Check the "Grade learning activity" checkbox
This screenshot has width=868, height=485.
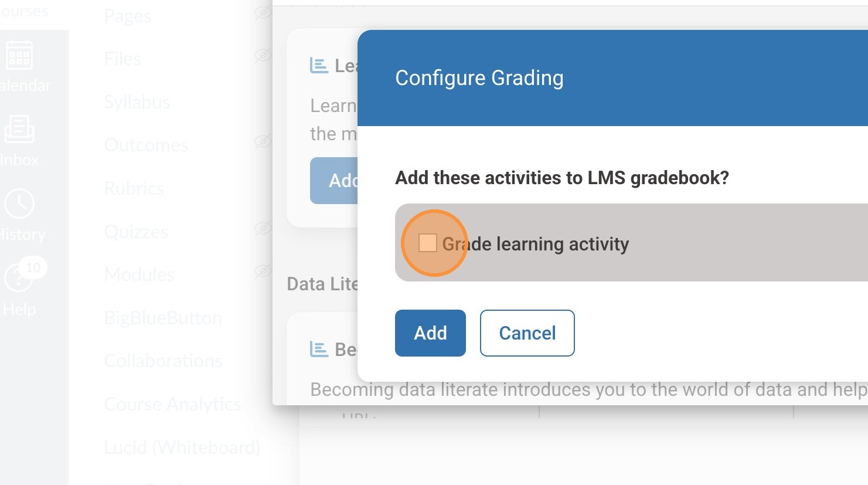point(428,243)
